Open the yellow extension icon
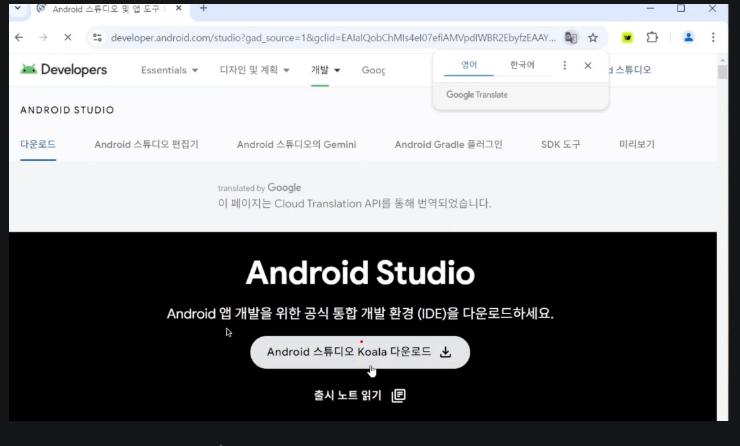 [x=627, y=37]
